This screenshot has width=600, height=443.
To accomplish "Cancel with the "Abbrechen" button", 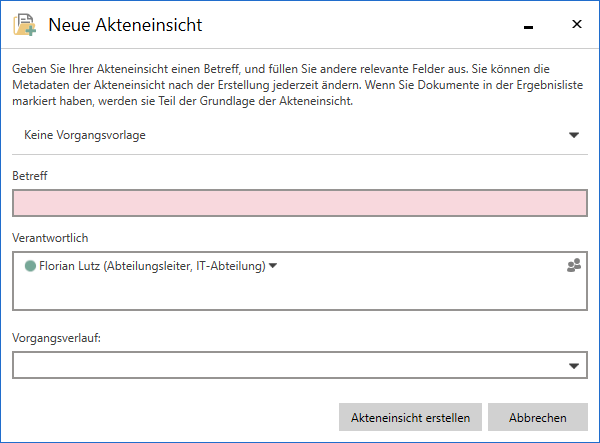I will pyautogui.click(x=538, y=418).
